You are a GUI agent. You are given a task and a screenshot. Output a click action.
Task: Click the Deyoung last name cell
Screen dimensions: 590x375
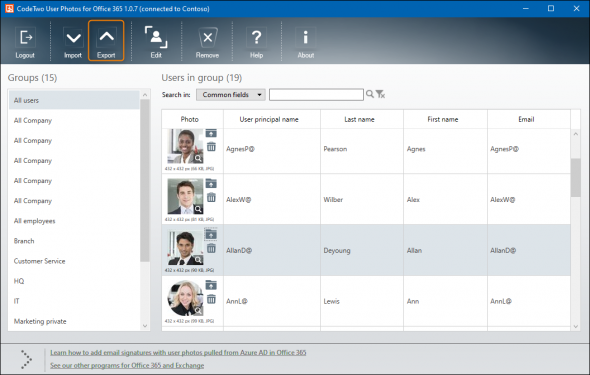point(362,250)
